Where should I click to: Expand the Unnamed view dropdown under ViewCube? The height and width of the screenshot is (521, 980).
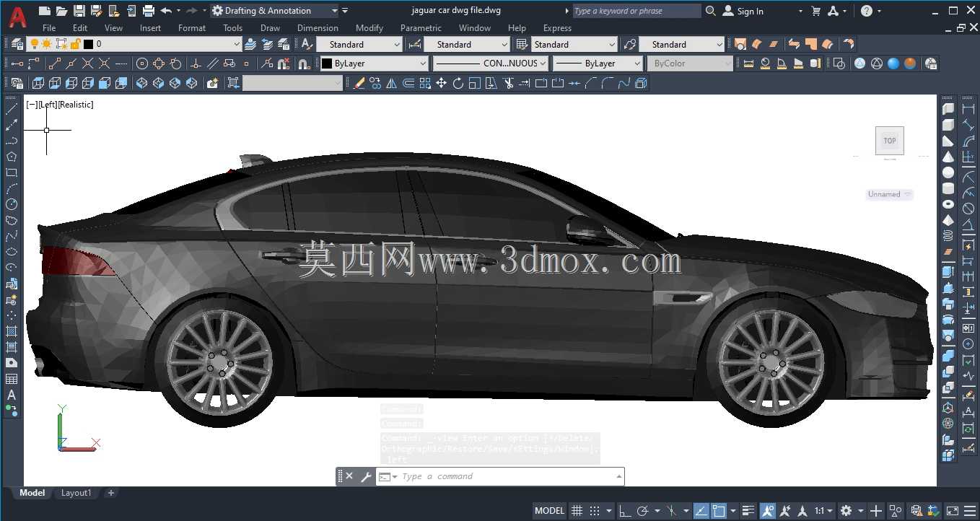890,194
